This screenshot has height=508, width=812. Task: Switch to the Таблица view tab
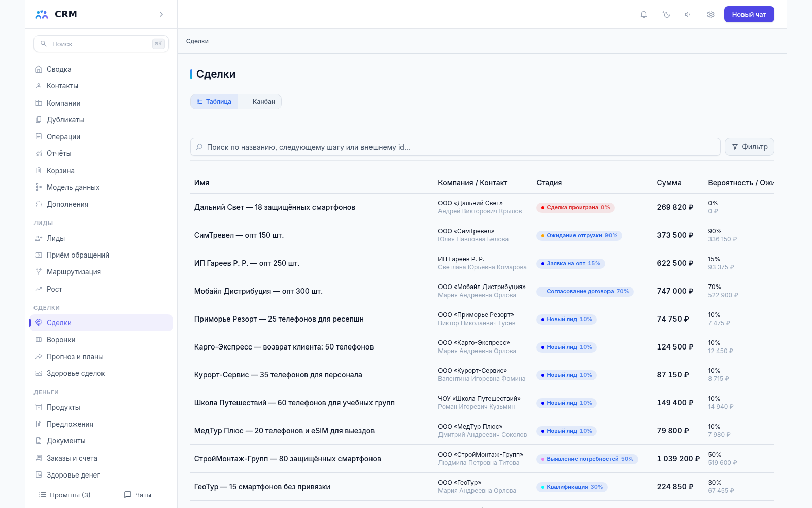214,102
